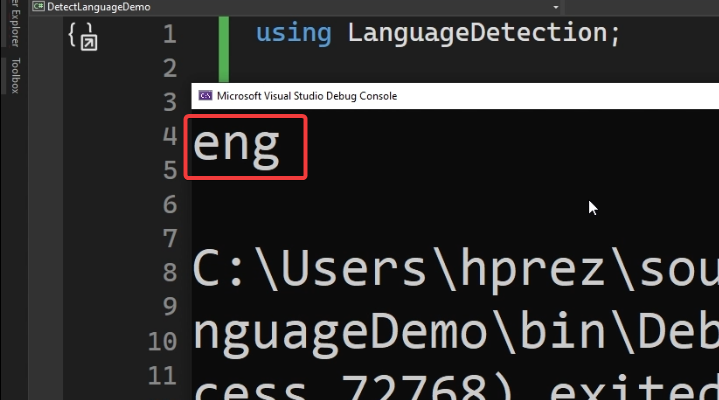Click the 'nguageDemo\bin' console line
719x400 pixels.
tap(455, 328)
